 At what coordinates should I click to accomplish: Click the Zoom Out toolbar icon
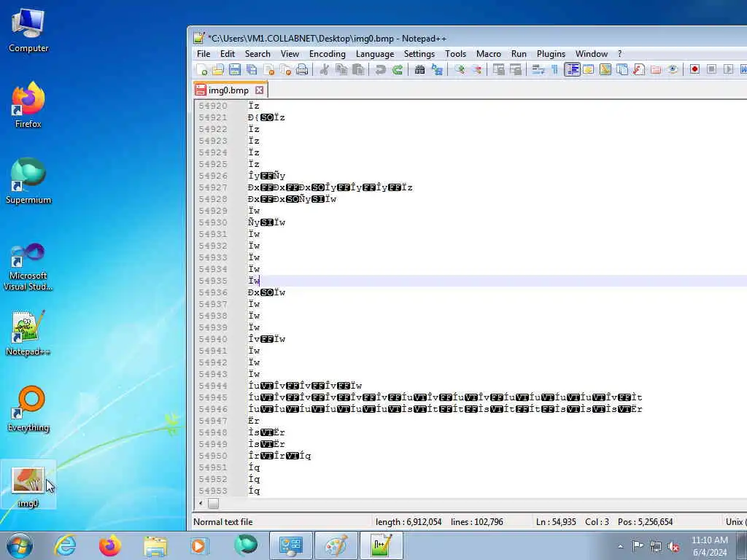click(476, 70)
